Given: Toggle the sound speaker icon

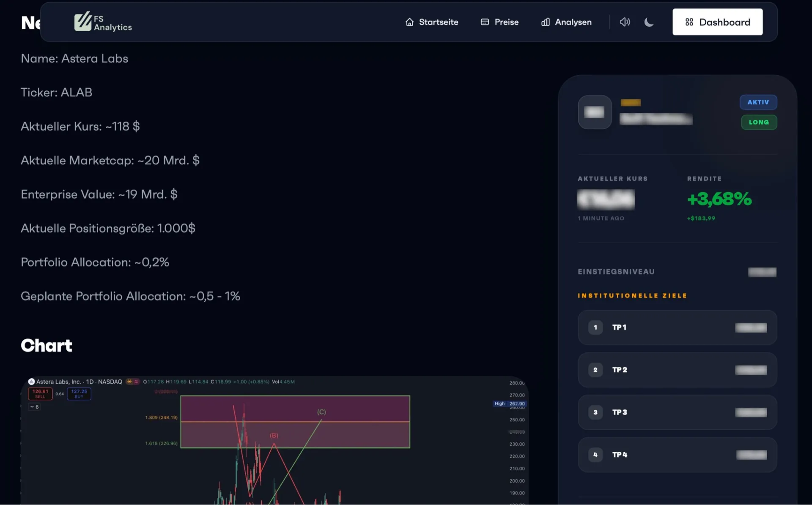Looking at the screenshot, I should (625, 22).
